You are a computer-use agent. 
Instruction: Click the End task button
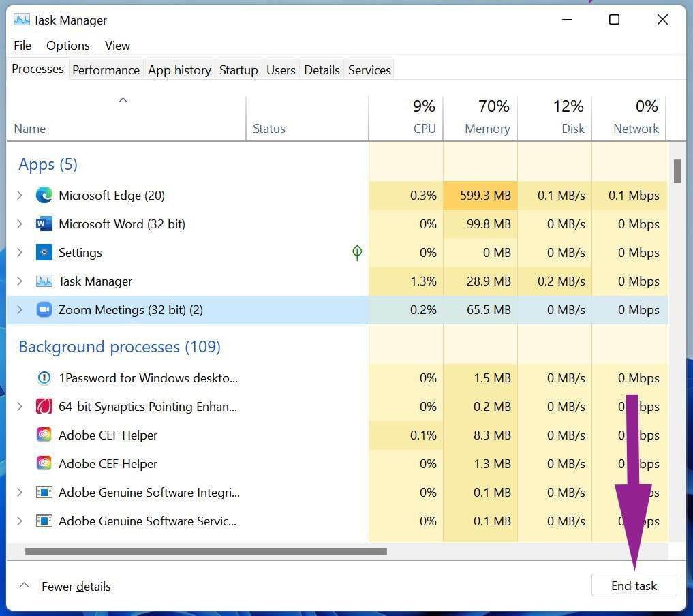[x=634, y=585]
